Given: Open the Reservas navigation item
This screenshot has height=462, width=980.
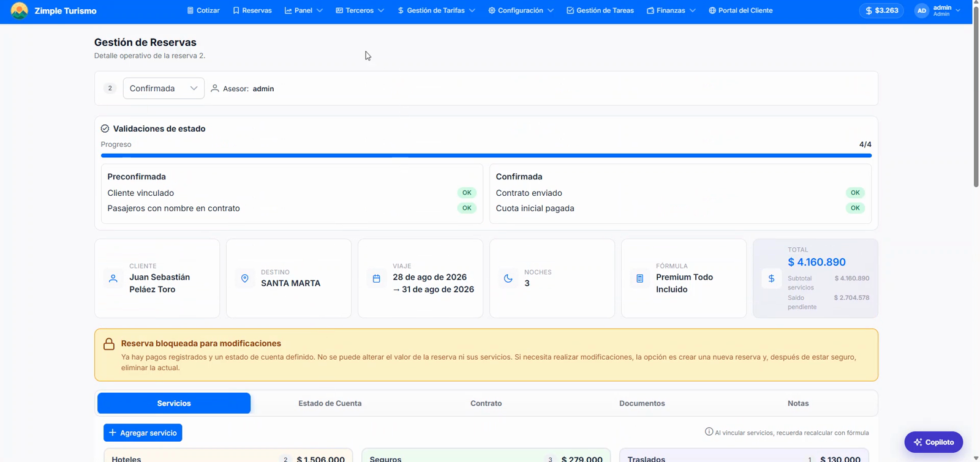Looking at the screenshot, I should [252, 10].
